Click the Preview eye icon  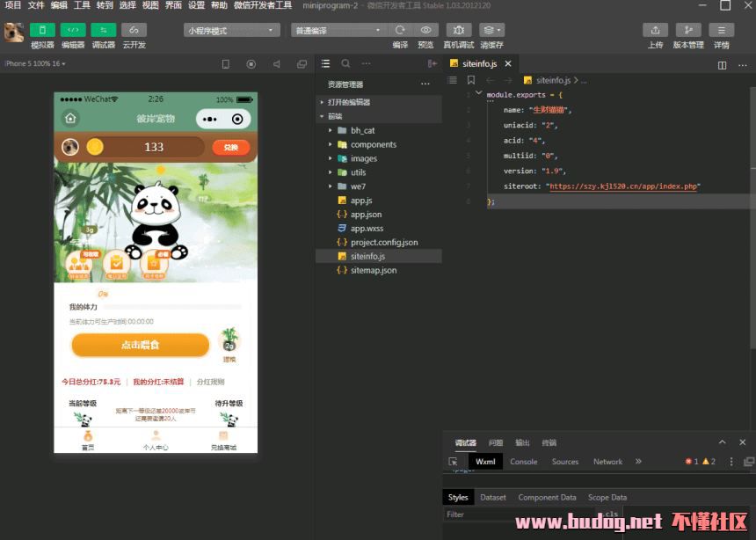425,30
